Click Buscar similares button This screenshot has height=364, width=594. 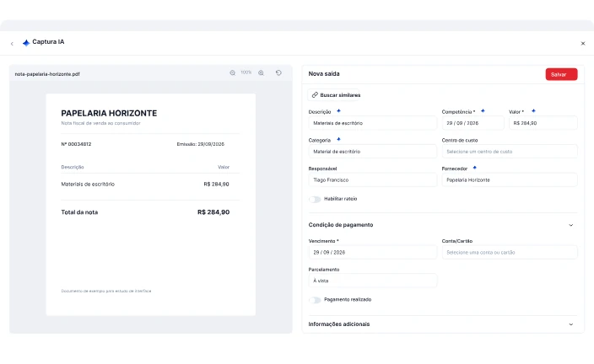[x=335, y=95]
